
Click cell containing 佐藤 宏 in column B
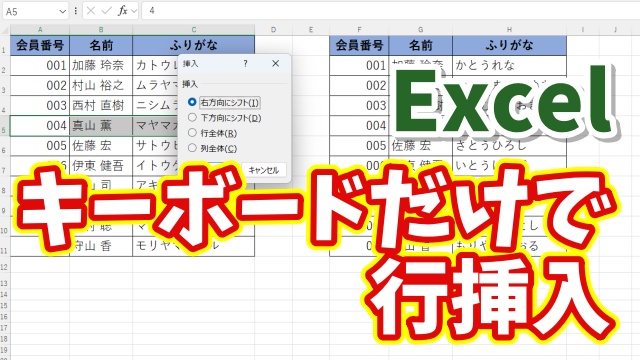pos(101,145)
